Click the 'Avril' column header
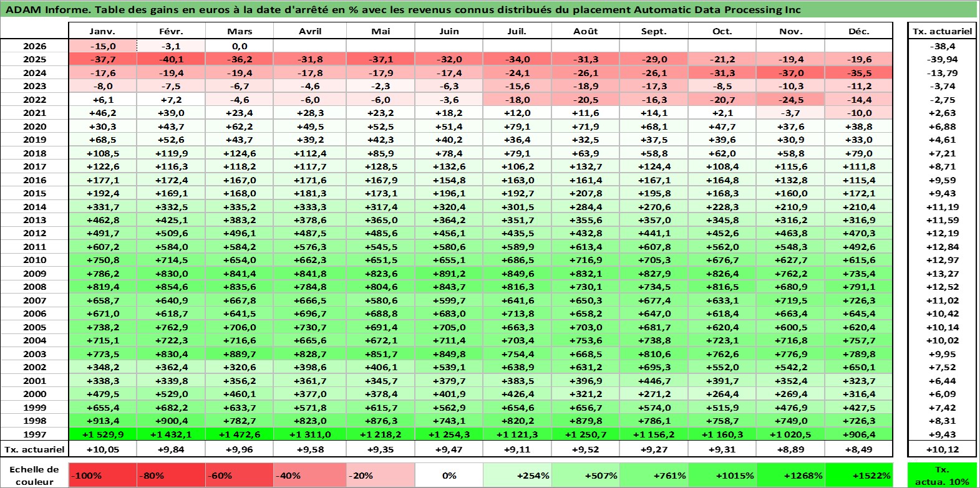Screen dimensions: 980x488 310,31
